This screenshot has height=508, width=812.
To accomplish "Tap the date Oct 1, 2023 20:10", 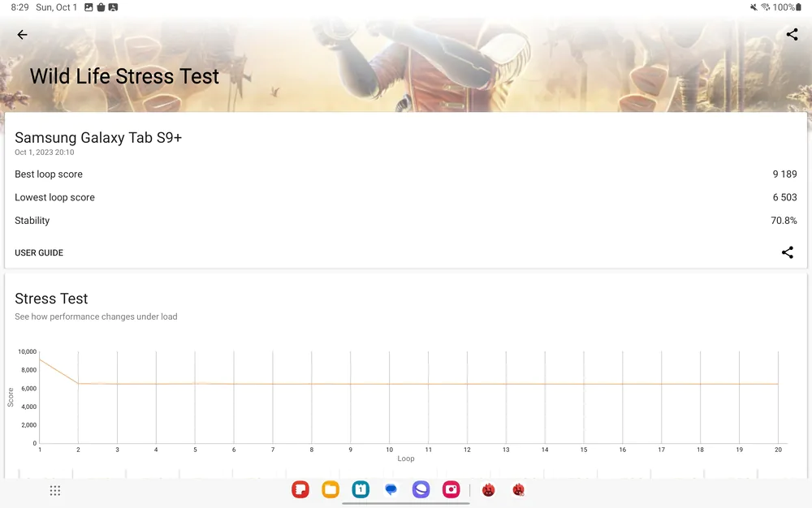I will 45,152.
